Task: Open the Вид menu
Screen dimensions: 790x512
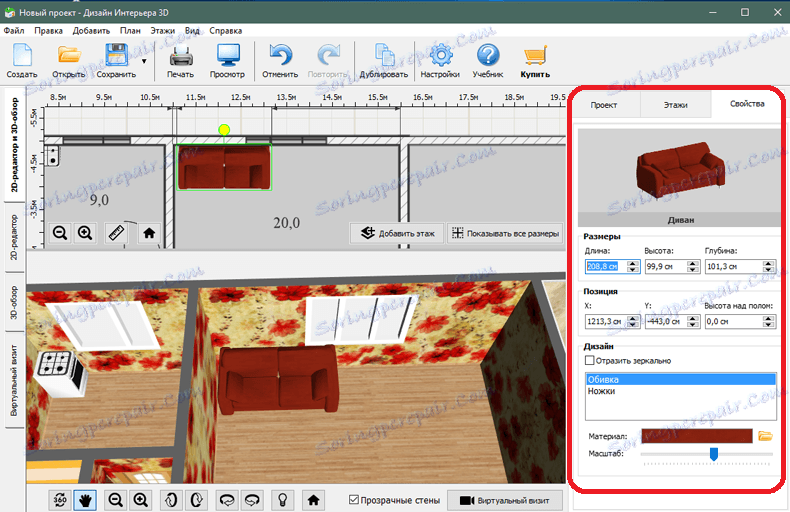Action: (192, 31)
